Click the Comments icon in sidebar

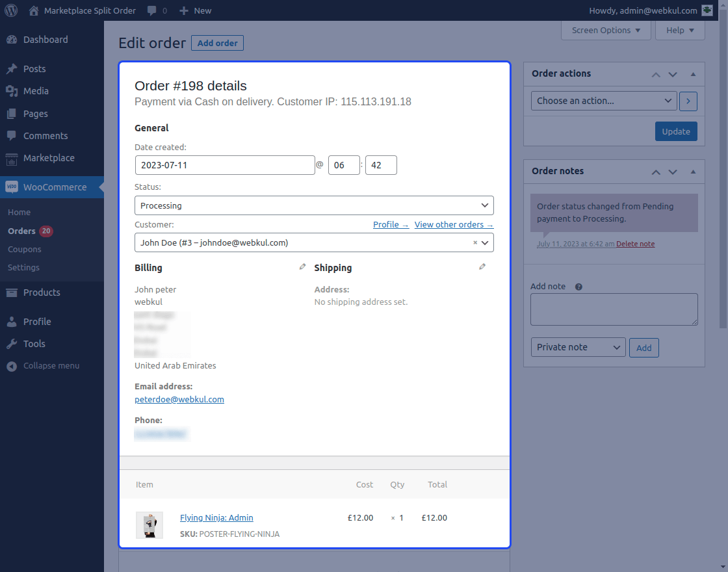pos(12,136)
